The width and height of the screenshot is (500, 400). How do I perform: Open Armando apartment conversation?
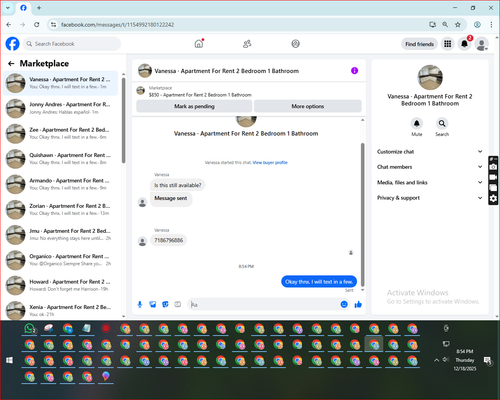coord(61,184)
